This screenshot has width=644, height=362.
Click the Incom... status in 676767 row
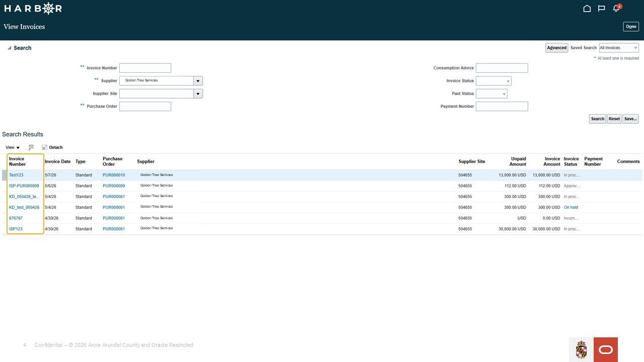(572, 218)
